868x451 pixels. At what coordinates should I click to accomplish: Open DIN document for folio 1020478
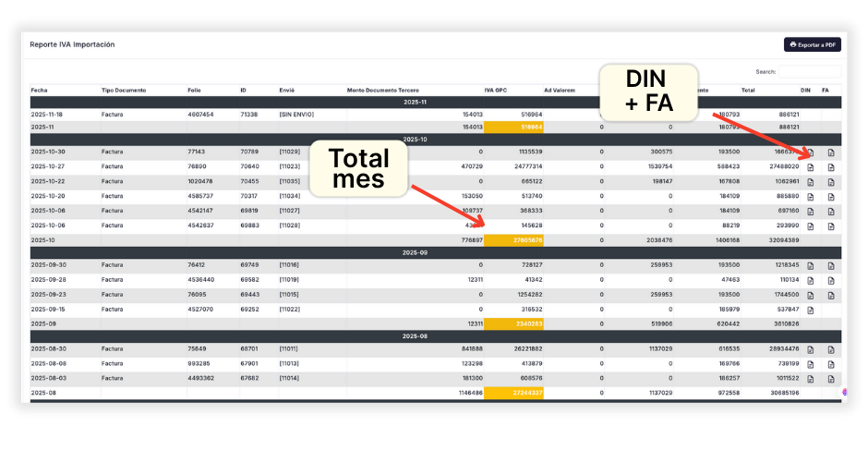click(x=811, y=182)
